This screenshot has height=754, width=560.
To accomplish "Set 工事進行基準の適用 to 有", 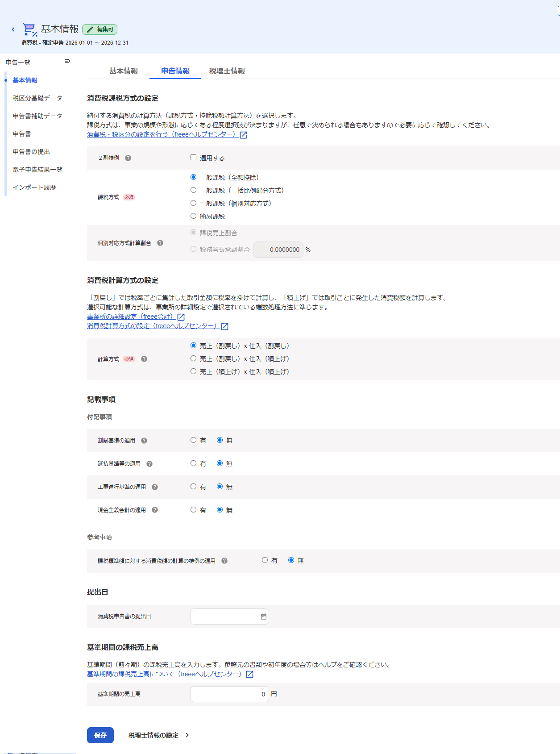I will click(194, 487).
